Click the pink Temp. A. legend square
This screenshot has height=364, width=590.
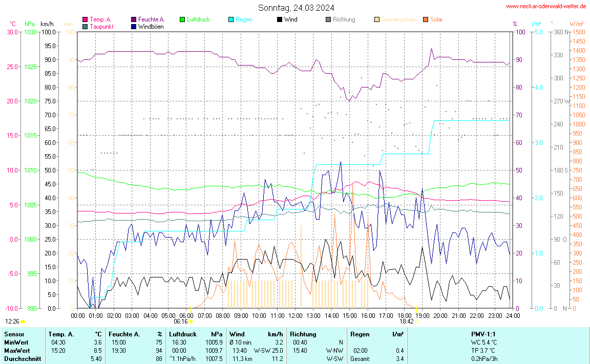pyautogui.click(x=85, y=19)
